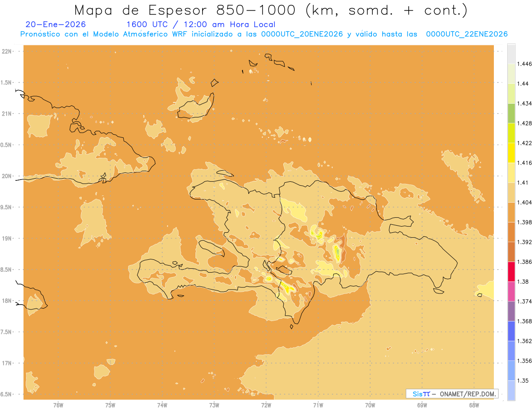Click the purple swatch between 1.368 and 1.374
The height and width of the screenshot is (411, 532).
tap(511, 311)
